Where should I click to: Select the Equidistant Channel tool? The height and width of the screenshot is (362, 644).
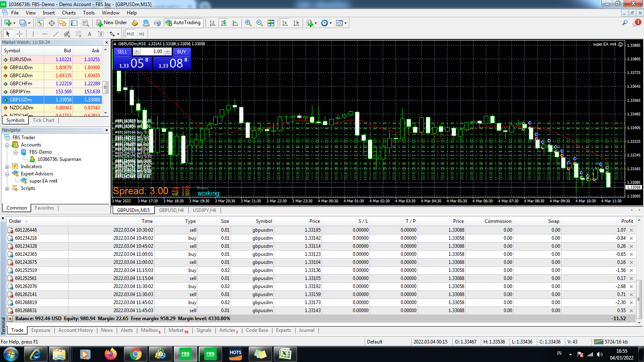tap(67, 34)
